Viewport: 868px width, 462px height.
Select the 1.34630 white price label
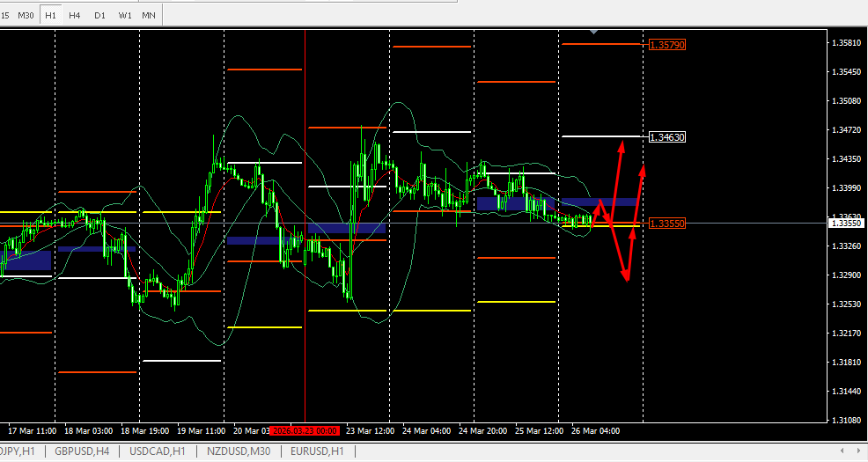[x=667, y=137]
